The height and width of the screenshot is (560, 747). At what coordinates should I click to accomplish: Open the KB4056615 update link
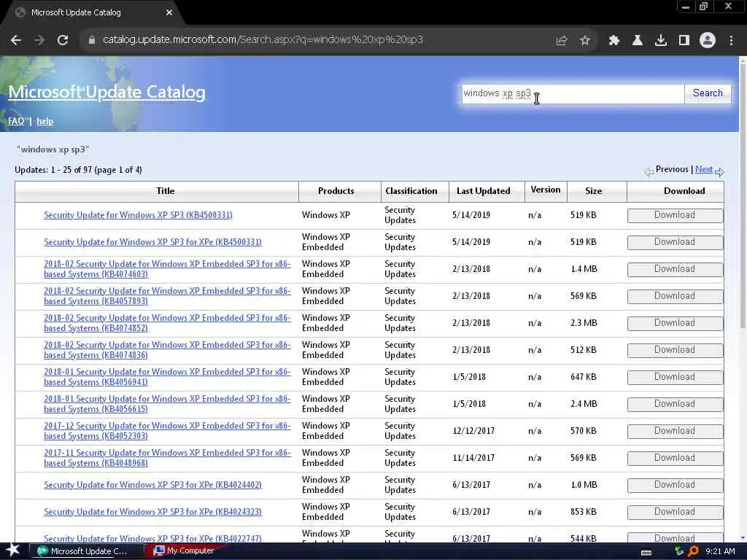(x=167, y=404)
